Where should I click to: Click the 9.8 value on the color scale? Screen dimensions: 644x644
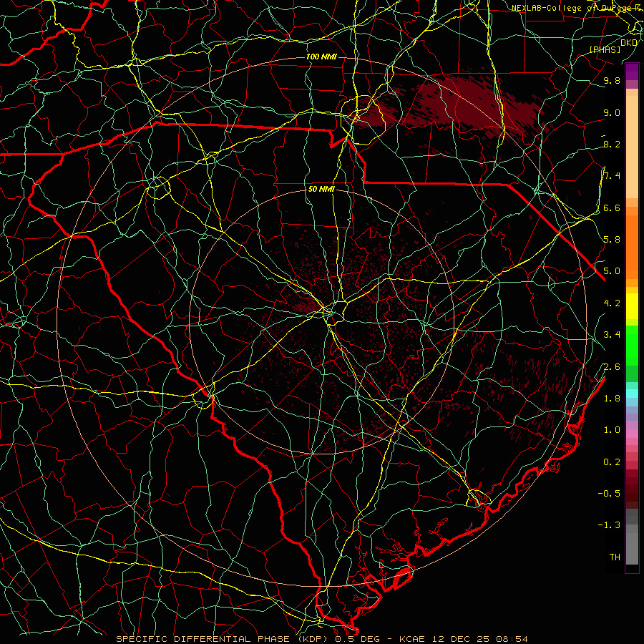612,80
